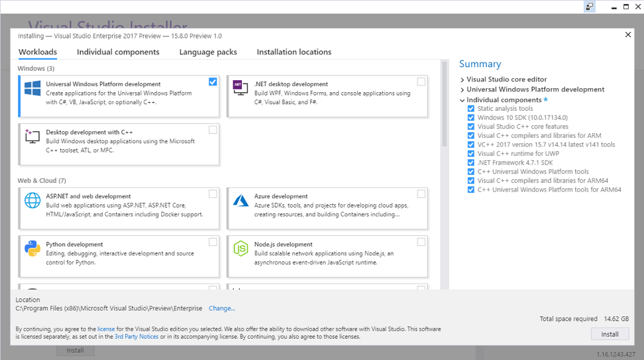Uncheck VC++ 2017 version 15.7 v141 tools
This screenshot has height=360, width=644.
pos(471,145)
